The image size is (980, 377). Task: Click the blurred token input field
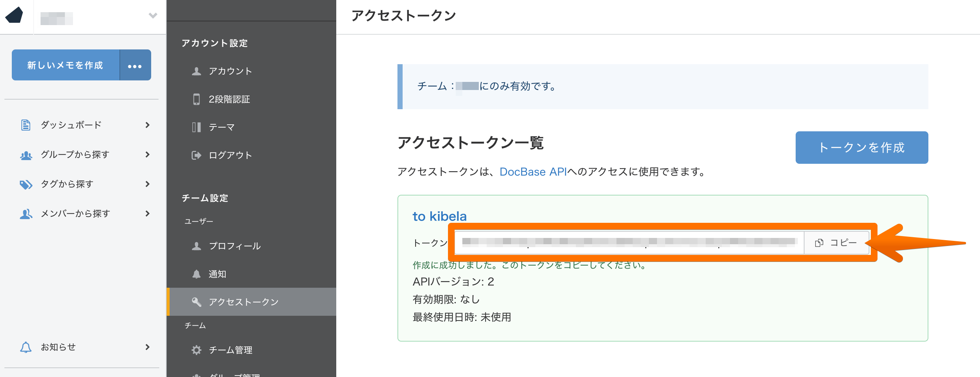tap(629, 243)
